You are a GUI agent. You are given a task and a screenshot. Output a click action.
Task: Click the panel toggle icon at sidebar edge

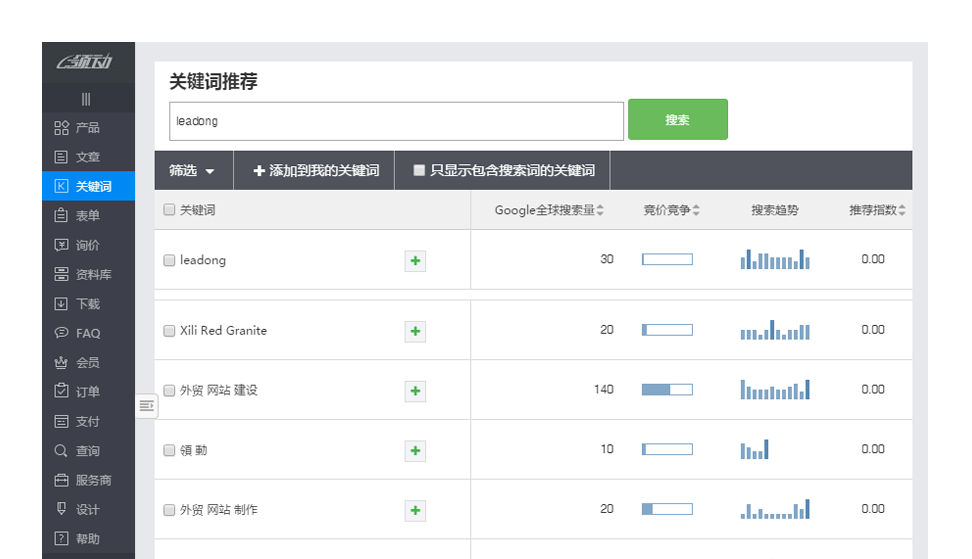tap(147, 405)
